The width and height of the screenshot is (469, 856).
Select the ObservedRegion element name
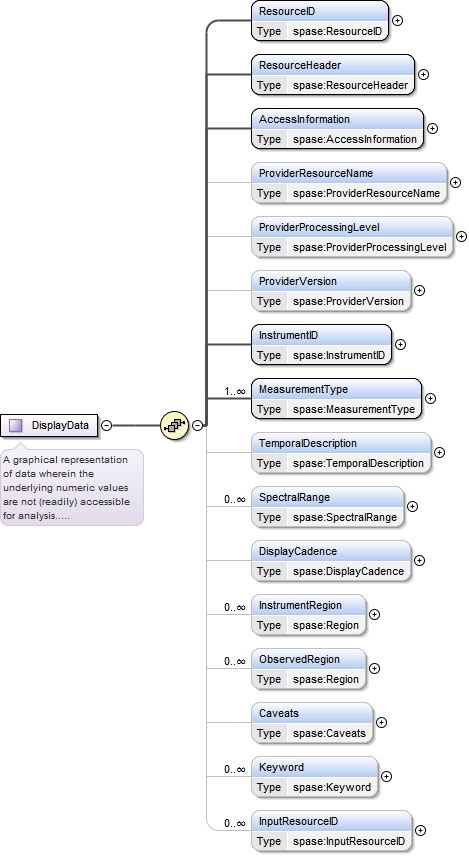(x=299, y=660)
